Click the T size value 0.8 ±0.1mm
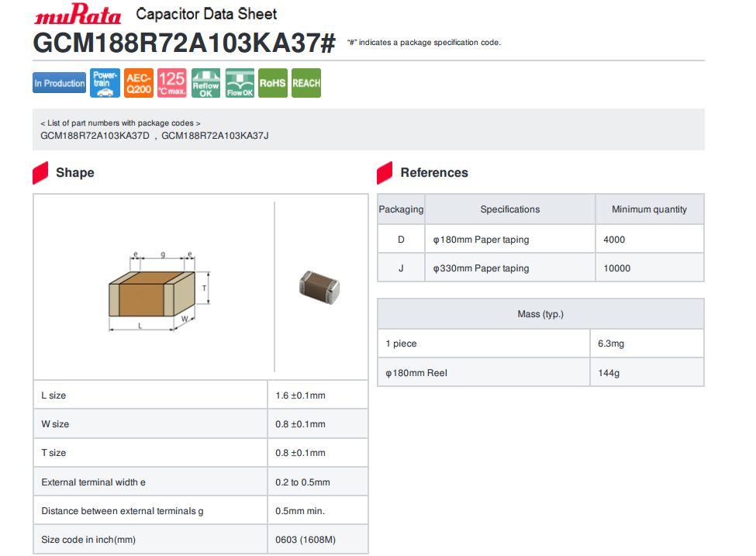Viewport: 756px width, 556px height. pos(300,453)
